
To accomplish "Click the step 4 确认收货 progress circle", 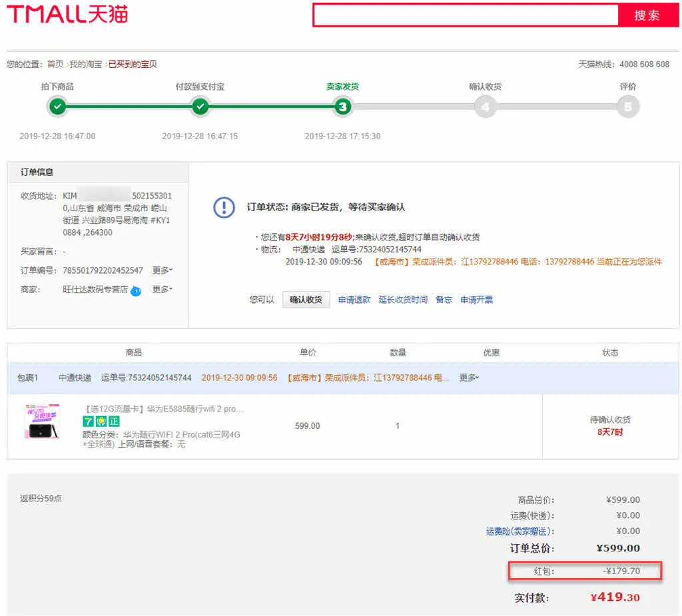I will 485,107.
